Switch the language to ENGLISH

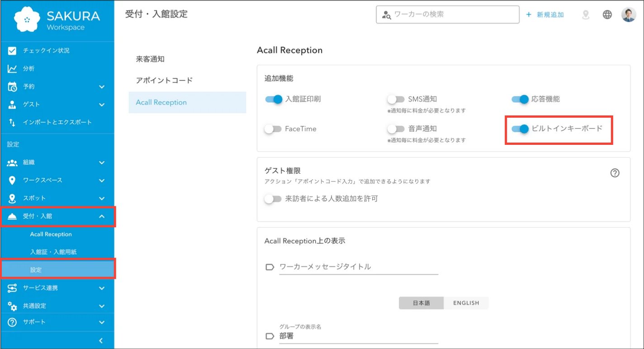click(466, 303)
